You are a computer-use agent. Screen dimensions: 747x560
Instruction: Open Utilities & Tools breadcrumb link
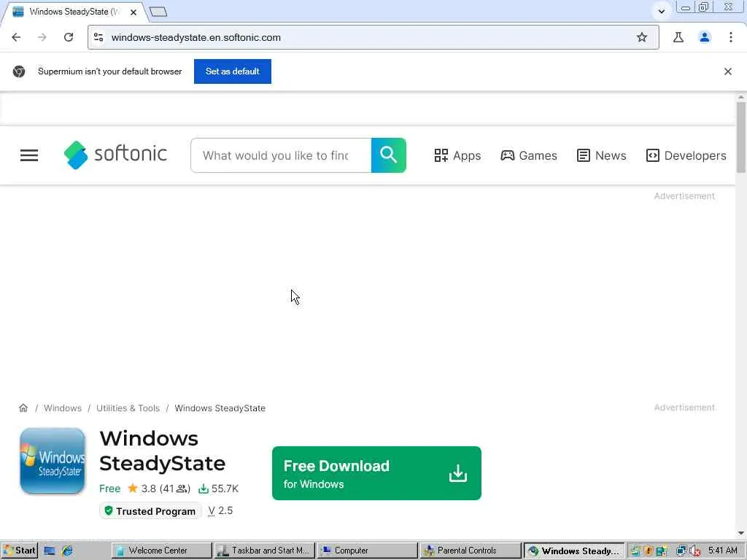click(128, 408)
